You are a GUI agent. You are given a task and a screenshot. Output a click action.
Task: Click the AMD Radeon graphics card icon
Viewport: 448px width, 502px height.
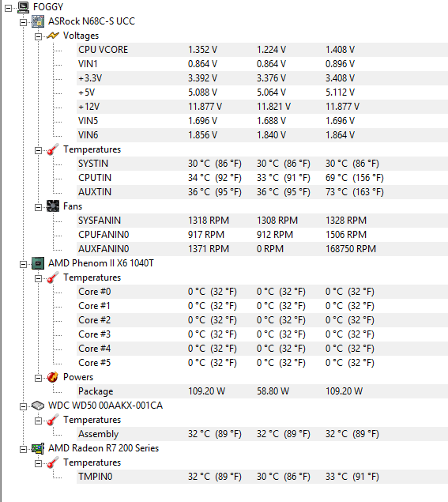coord(38,448)
